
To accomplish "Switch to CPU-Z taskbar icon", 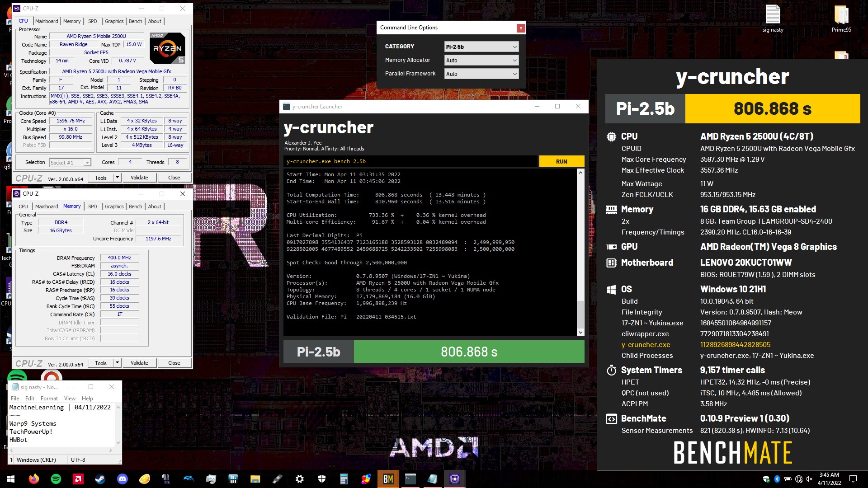I will pyautogui.click(x=455, y=479).
